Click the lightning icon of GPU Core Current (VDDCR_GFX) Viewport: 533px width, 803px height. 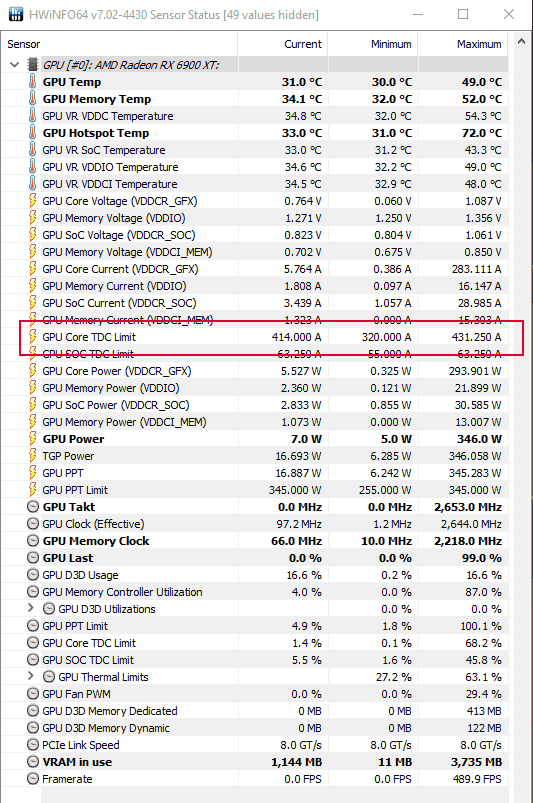32,268
